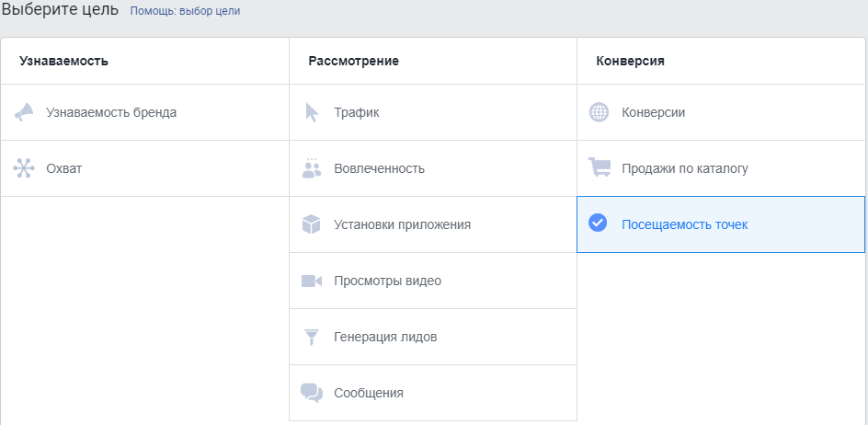
Task: Click the funnel icon for Генерация лидов
Action: pos(312,338)
